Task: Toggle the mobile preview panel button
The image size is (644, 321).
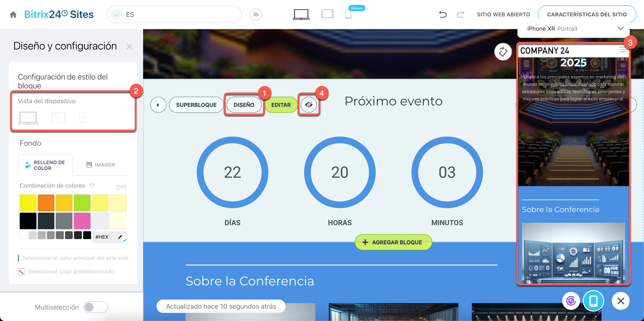Action: pos(593,301)
